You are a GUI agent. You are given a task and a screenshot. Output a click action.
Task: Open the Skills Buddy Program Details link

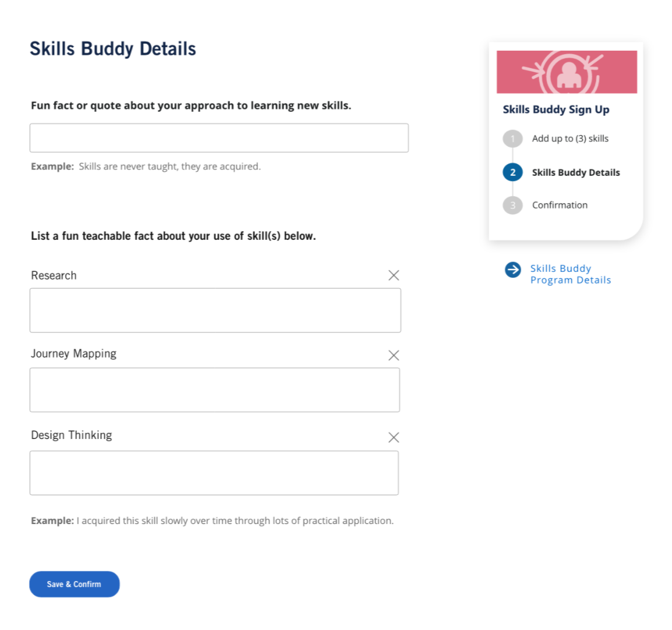pos(571,274)
